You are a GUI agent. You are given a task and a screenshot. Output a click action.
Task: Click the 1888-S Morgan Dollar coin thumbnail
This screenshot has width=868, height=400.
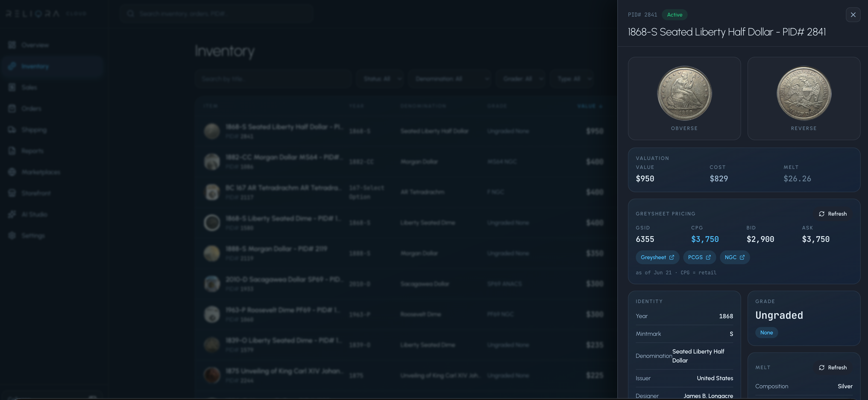point(212,253)
